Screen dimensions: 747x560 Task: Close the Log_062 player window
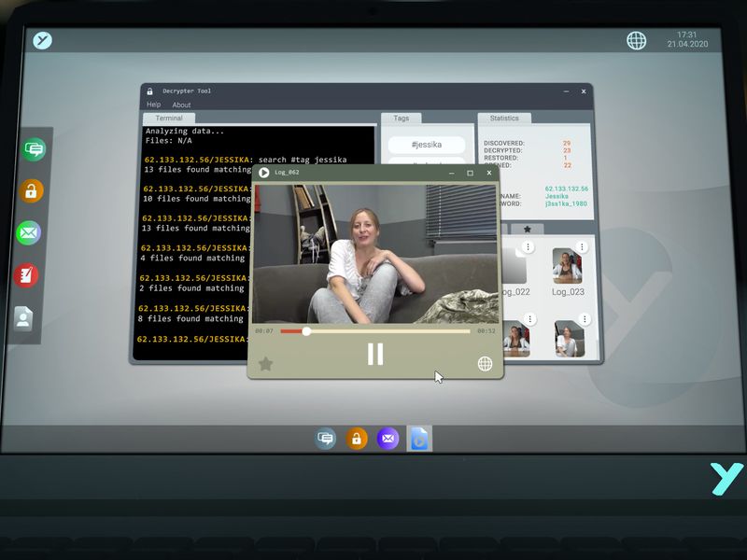click(x=488, y=173)
